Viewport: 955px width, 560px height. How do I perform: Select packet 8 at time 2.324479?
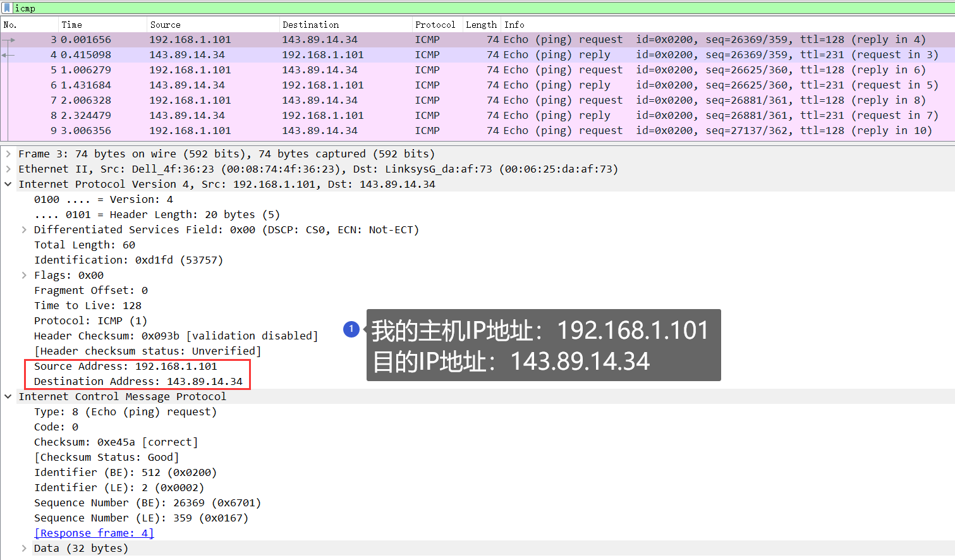pos(477,116)
